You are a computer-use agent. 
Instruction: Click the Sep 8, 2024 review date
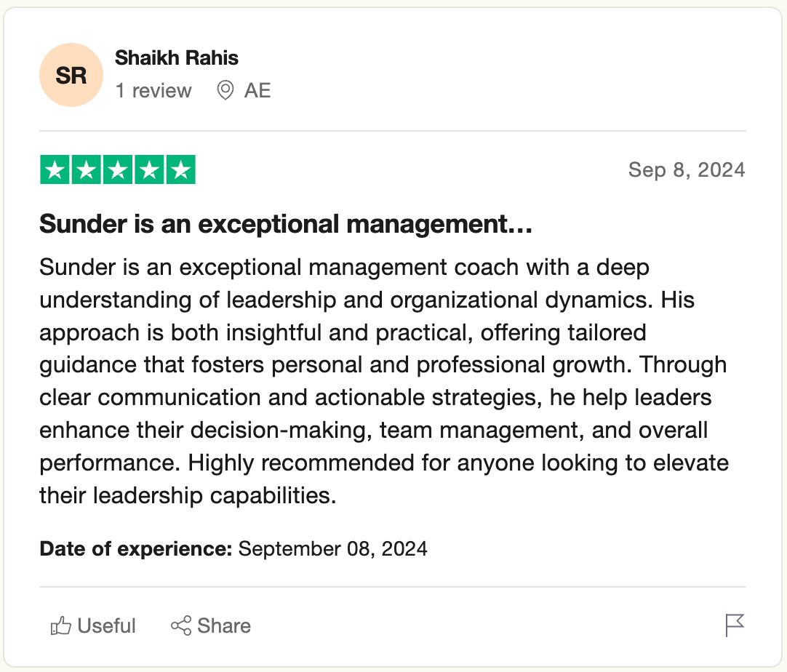point(686,170)
